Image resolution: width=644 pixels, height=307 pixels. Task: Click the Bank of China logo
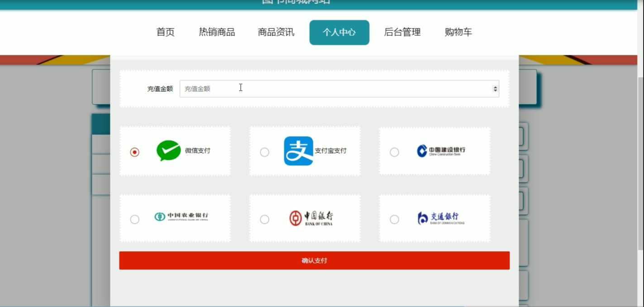(x=311, y=218)
